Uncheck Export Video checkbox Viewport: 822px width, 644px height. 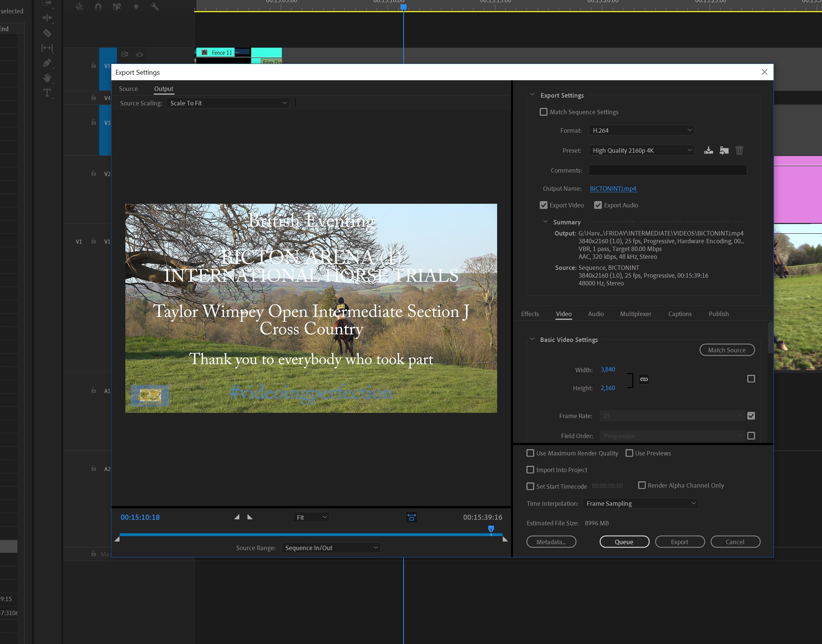point(543,205)
